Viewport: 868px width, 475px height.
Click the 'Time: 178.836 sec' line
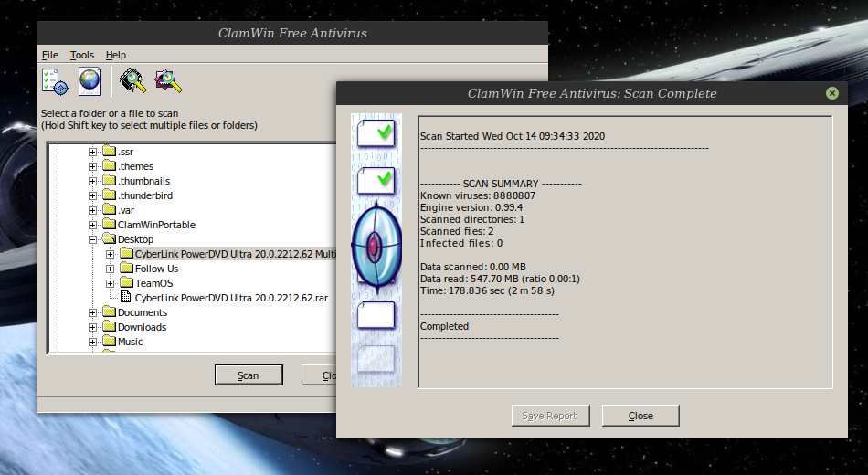point(487,290)
